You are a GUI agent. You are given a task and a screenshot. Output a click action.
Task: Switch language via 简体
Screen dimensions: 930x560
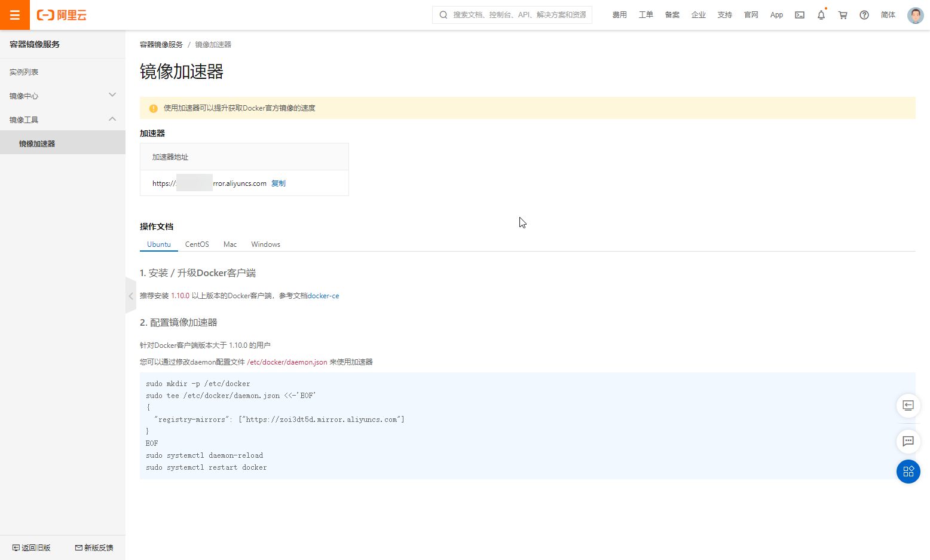pos(888,15)
